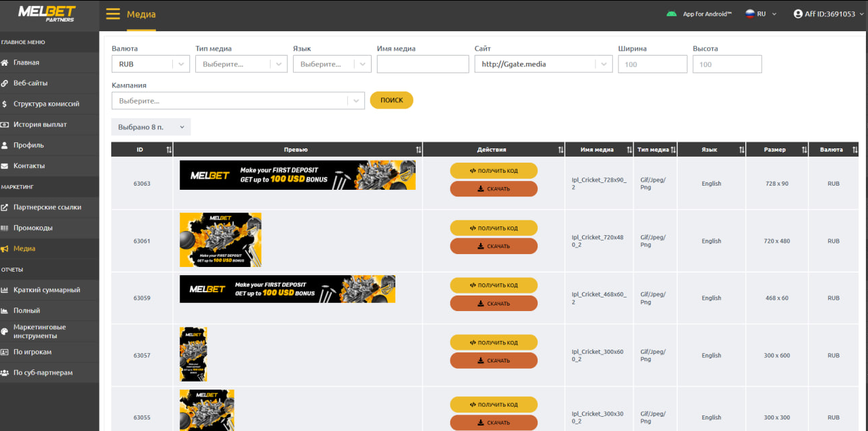
Task: Sort table by Язык column arrows
Action: click(x=741, y=150)
